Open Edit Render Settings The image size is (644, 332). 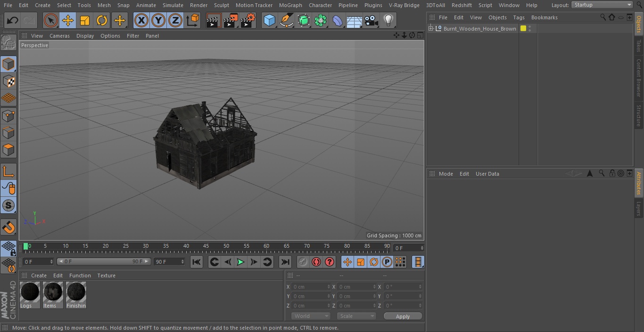[x=248, y=20]
